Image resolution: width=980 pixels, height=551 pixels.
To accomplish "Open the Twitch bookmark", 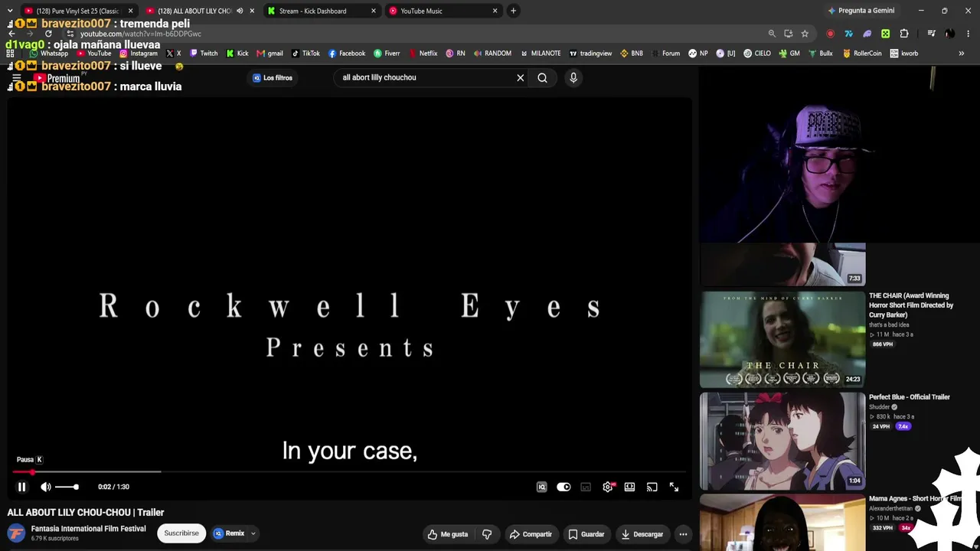I will (204, 54).
